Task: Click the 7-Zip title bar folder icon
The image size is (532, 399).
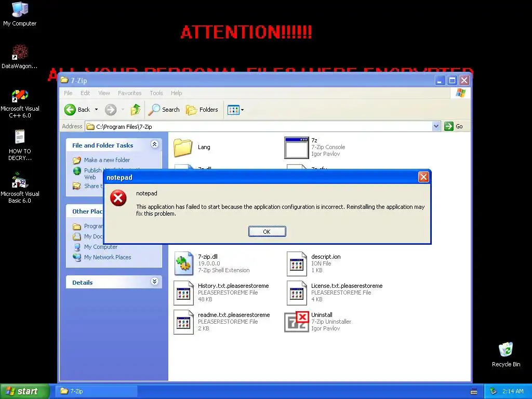Action: tap(64, 81)
